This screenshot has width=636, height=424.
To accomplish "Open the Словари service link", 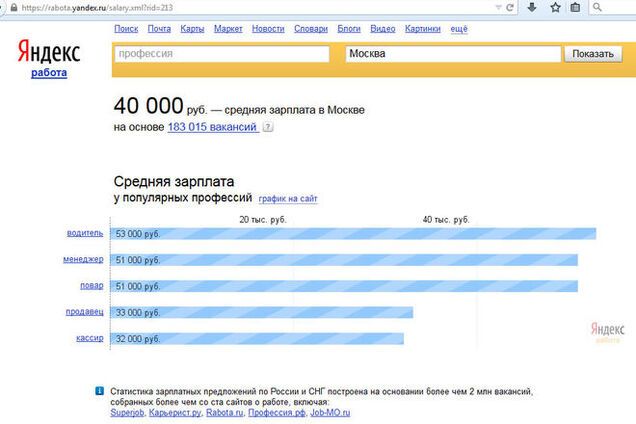I will pos(311,29).
